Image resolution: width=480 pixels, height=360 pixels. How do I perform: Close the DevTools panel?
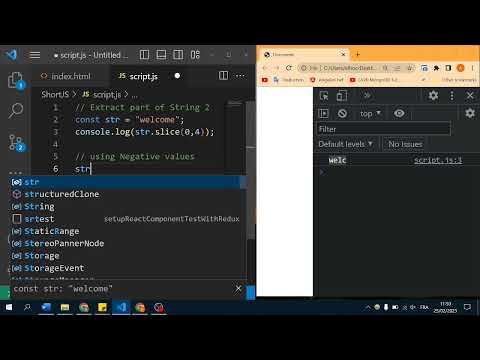[x=470, y=96]
